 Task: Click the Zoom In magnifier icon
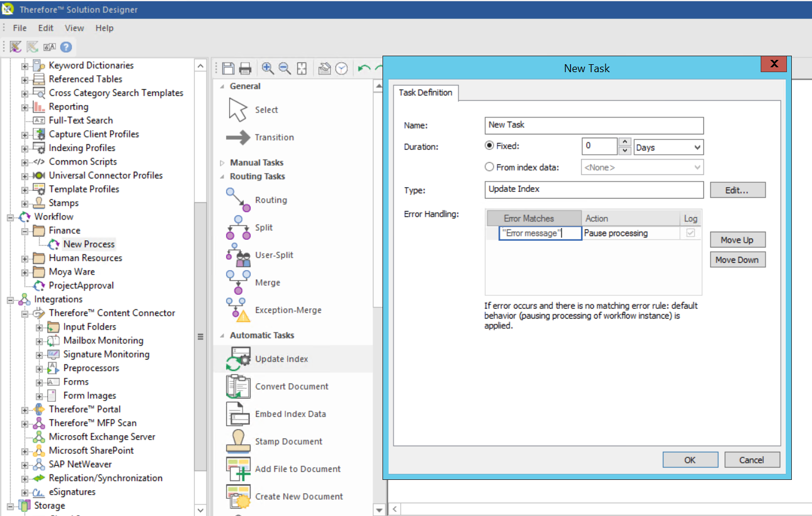click(268, 68)
